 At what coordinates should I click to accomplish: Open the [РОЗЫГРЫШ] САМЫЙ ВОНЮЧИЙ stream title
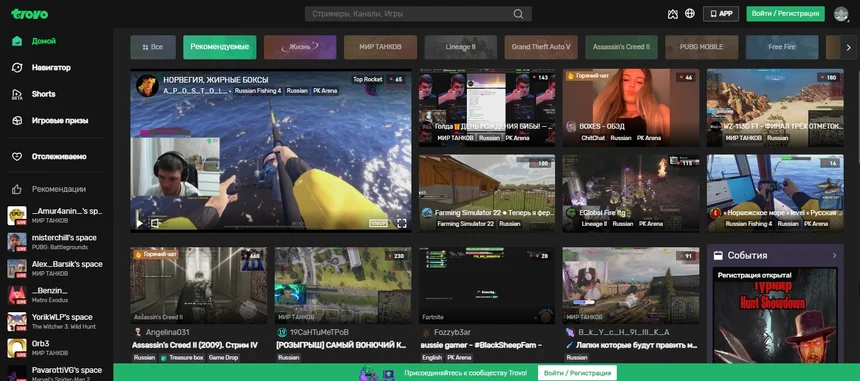[x=341, y=345]
